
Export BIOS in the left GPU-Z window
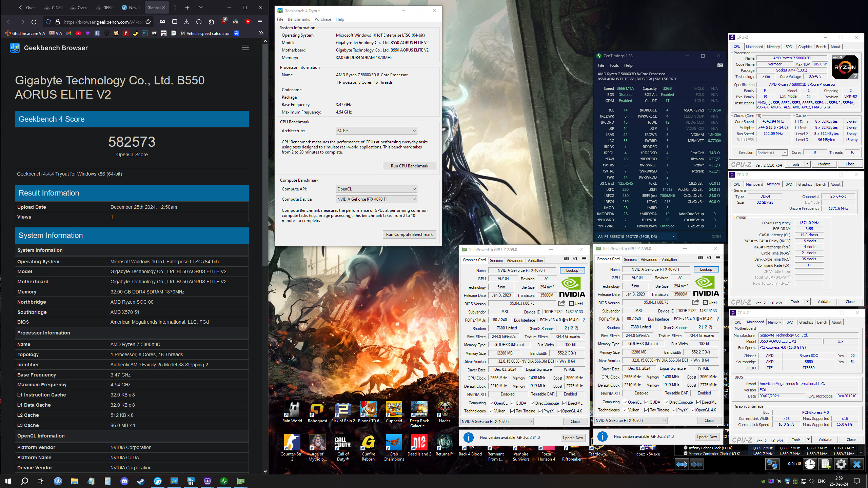[x=562, y=303]
